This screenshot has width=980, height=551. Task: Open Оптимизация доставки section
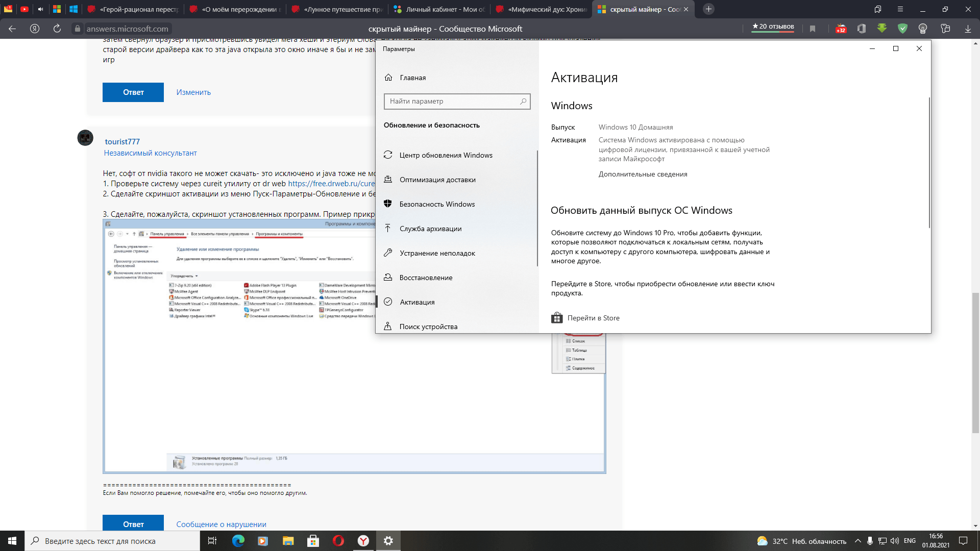click(x=437, y=180)
